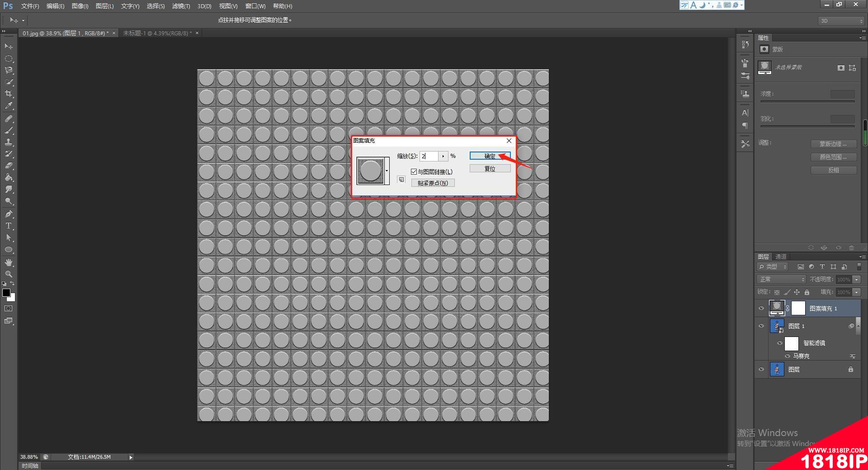Viewport: 868px width, 470px height.
Task: Select the Move tool in the toolbox
Action: [x=9, y=47]
